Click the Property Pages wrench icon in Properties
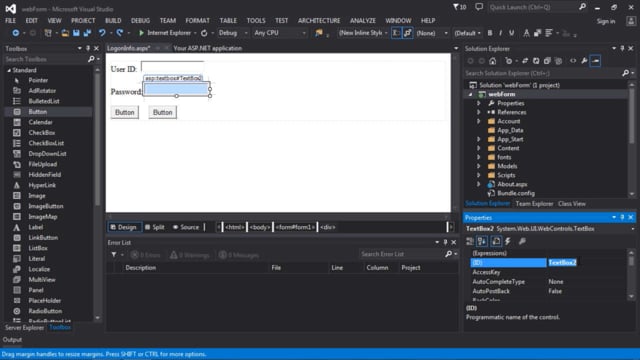The height and width of the screenshot is (360, 640). [x=522, y=241]
